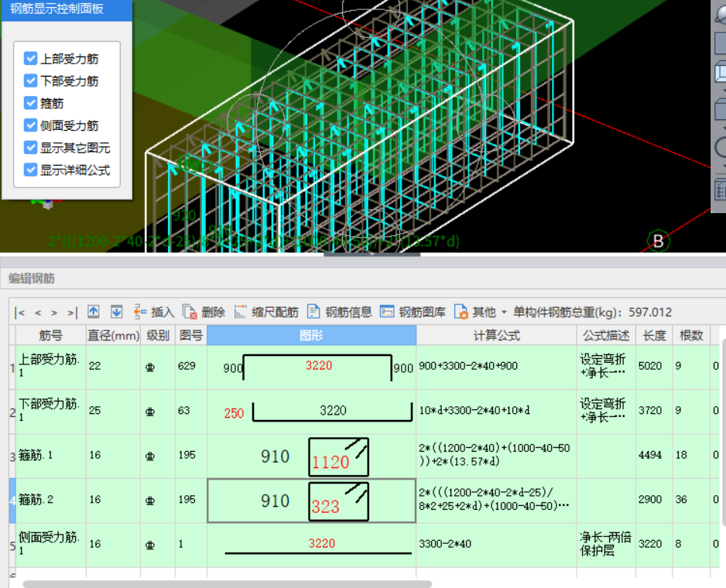
Task: Click 计算公式 column header
Action: point(496,335)
